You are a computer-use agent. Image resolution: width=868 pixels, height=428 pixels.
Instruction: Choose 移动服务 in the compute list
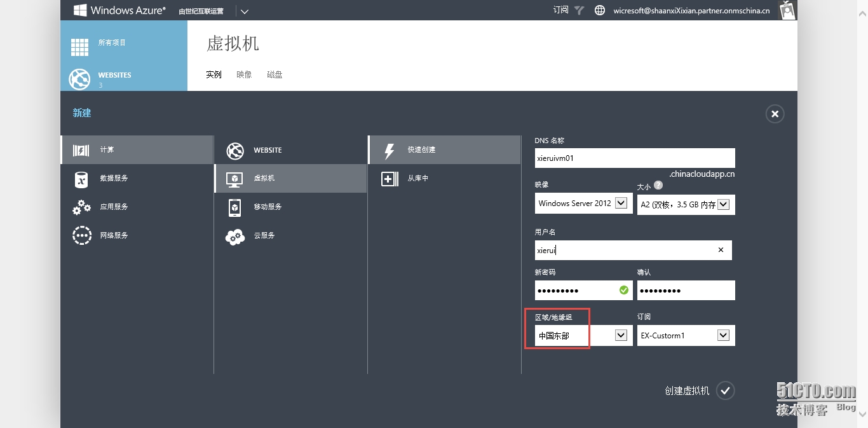(x=290, y=207)
